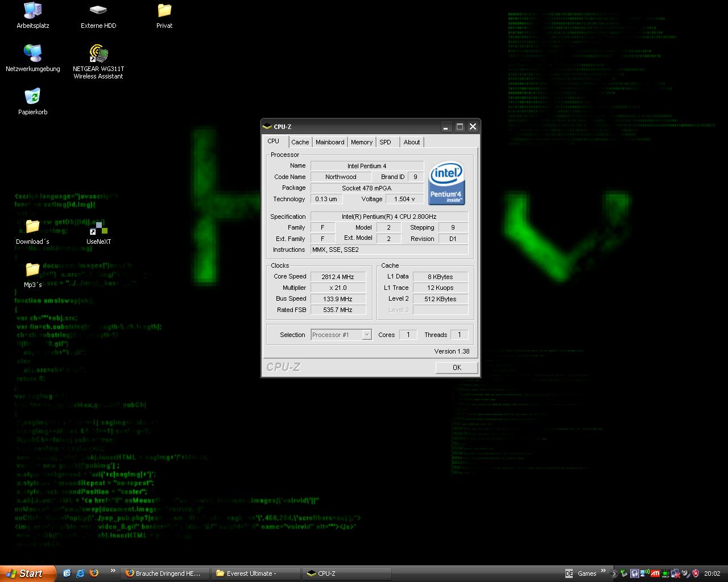Switch to the CPU tab

pyautogui.click(x=274, y=141)
